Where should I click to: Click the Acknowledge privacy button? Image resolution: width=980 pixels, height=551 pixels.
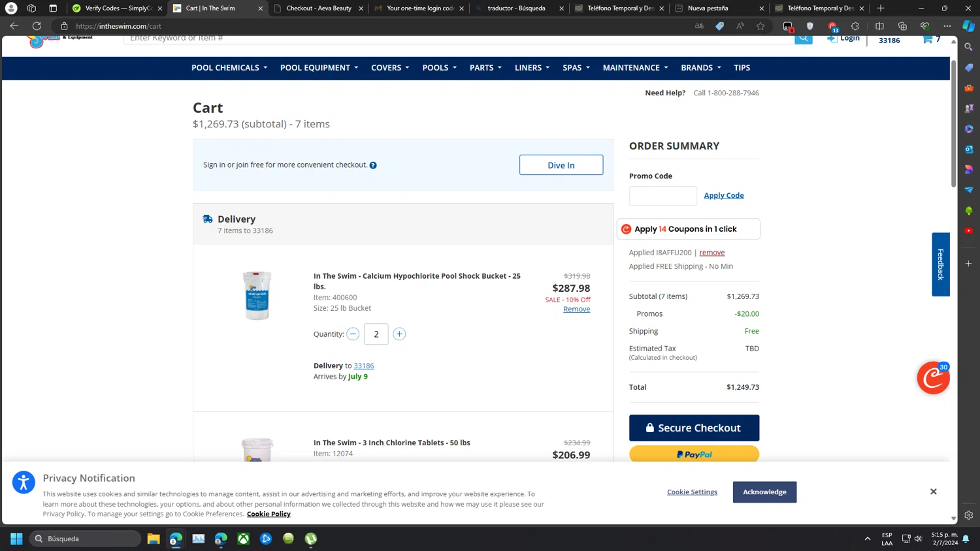point(764,492)
